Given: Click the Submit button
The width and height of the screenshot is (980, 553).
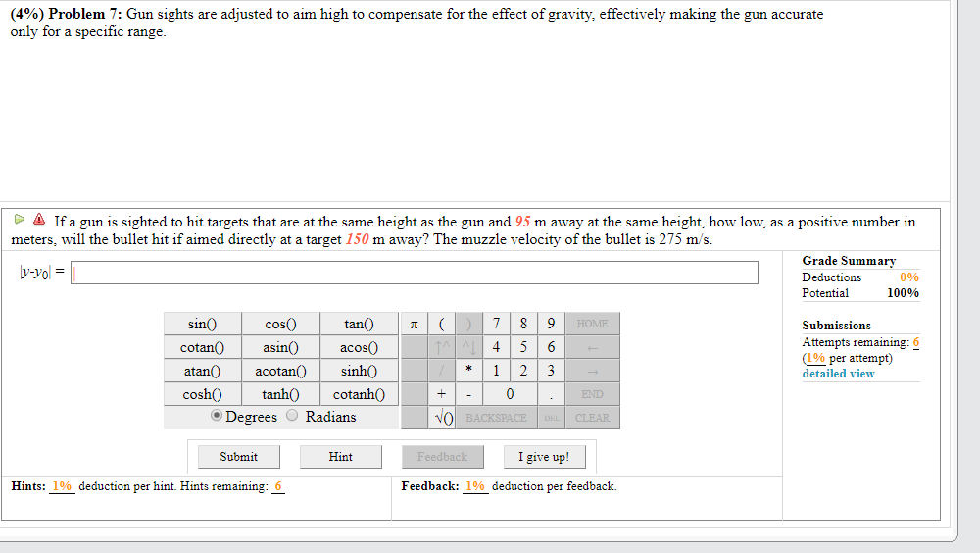Looking at the screenshot, I should pos(239,457).
